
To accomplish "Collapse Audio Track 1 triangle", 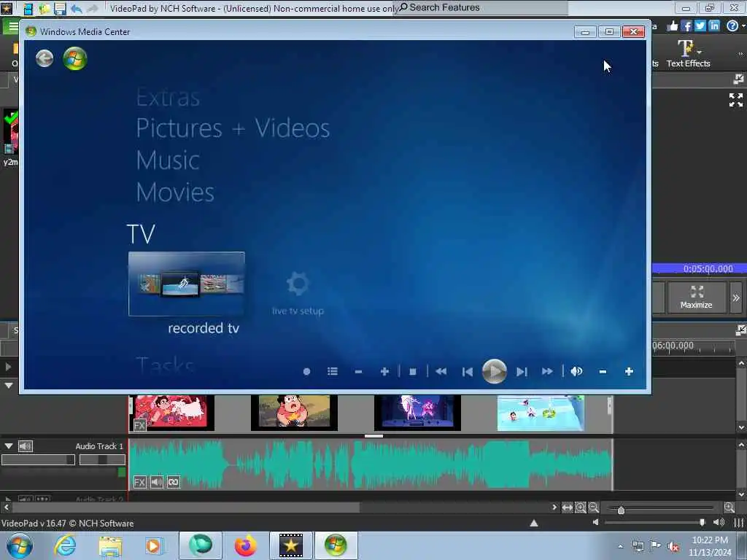I will tap(9, 446).
